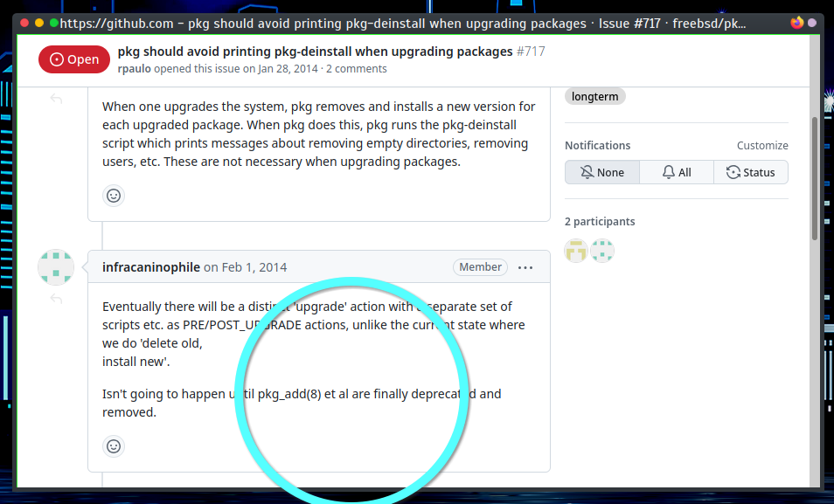Click the Feb 1, 2014 comment timestamp

point(254,267)
